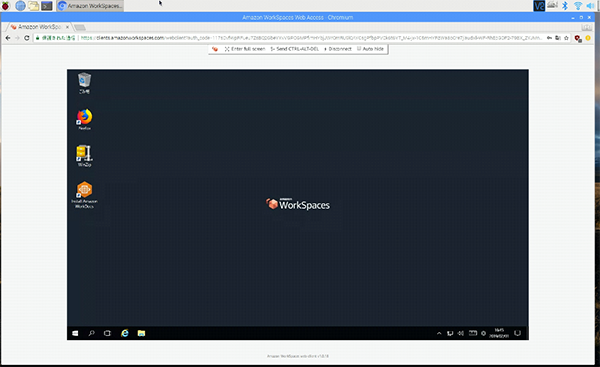
Task: Select Install Amazon WorkDocs desktop shortcut
Action: pos(85,194)
